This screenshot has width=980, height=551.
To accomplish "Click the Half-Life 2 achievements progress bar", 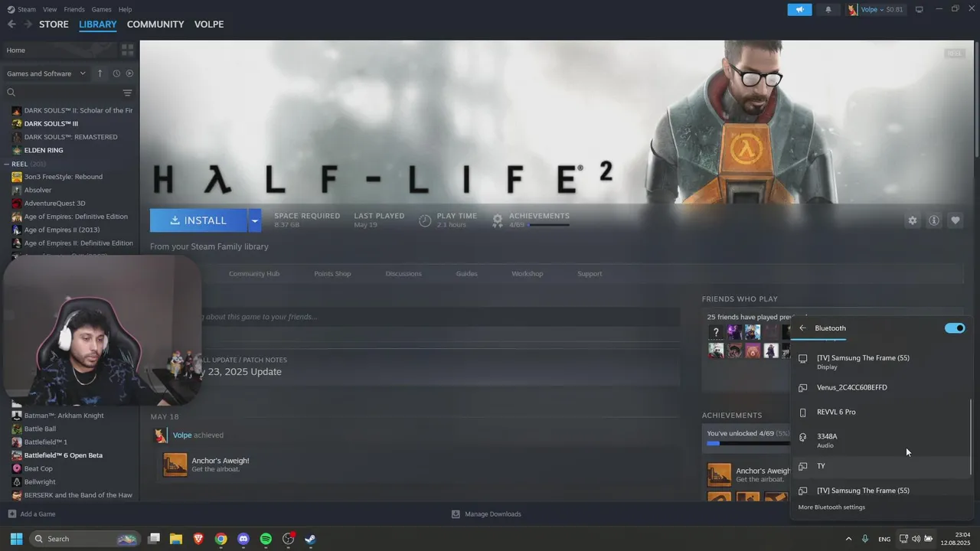I will pos(548,226).
